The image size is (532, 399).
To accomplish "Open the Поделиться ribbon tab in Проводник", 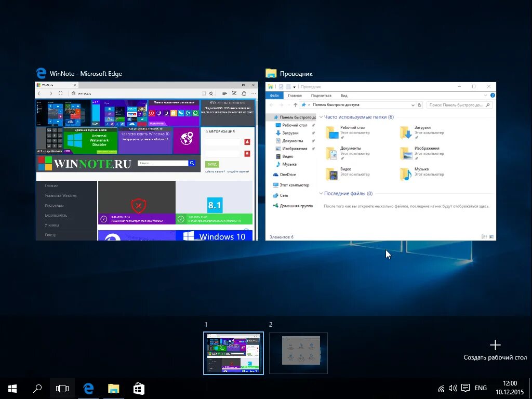I will coord(321,96).
